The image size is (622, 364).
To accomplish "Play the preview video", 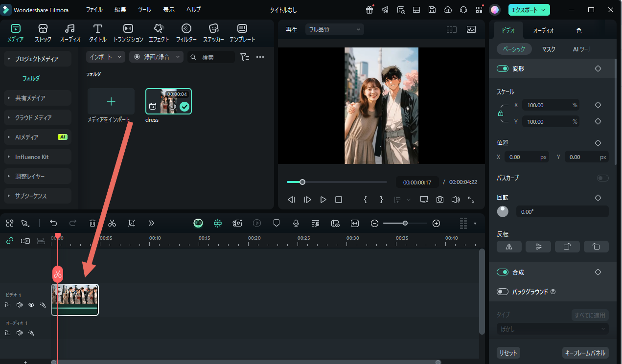I will (323, 200).
